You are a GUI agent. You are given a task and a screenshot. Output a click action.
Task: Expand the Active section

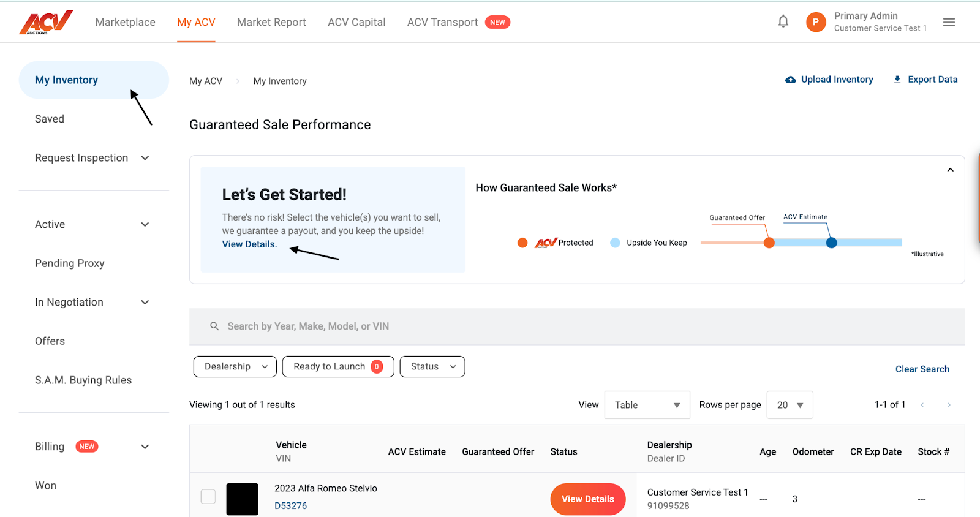145,224
